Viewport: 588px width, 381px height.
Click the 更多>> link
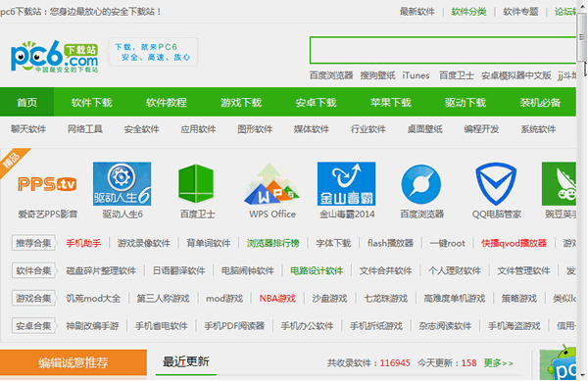click(499, 363)
